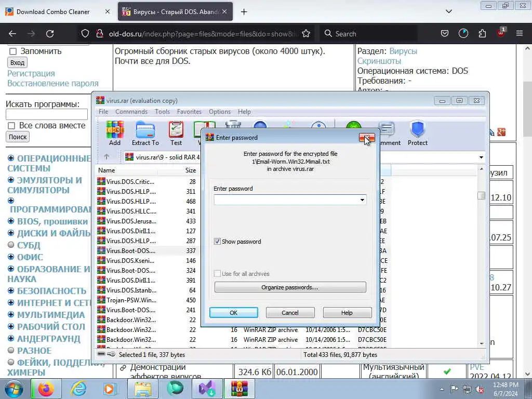Open the Enter password combo box dropdown arrow
Viewport: 532px width, 399px height.
tap(362, 200)
